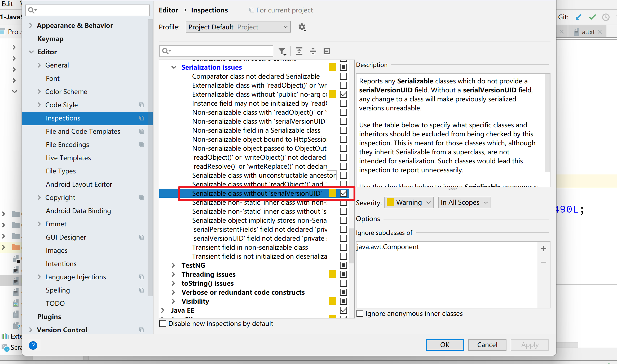Switch to the a.txt editor tab

pos(588,32)
